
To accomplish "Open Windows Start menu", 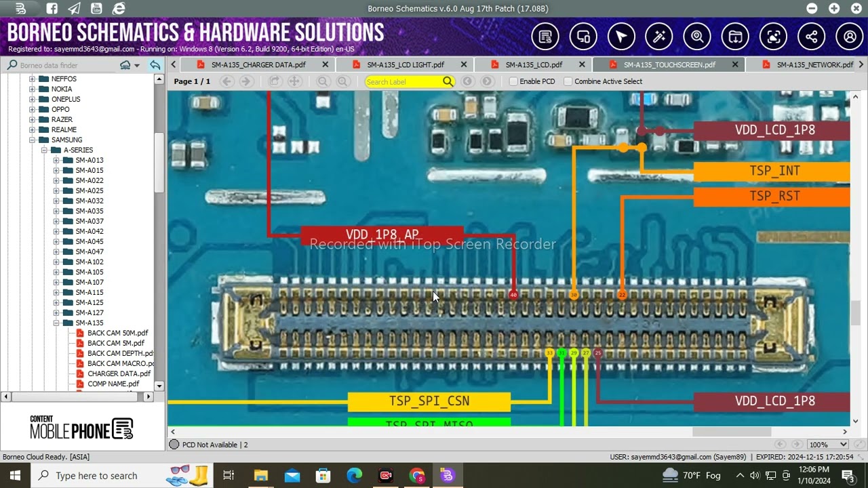I will point(15,475).
